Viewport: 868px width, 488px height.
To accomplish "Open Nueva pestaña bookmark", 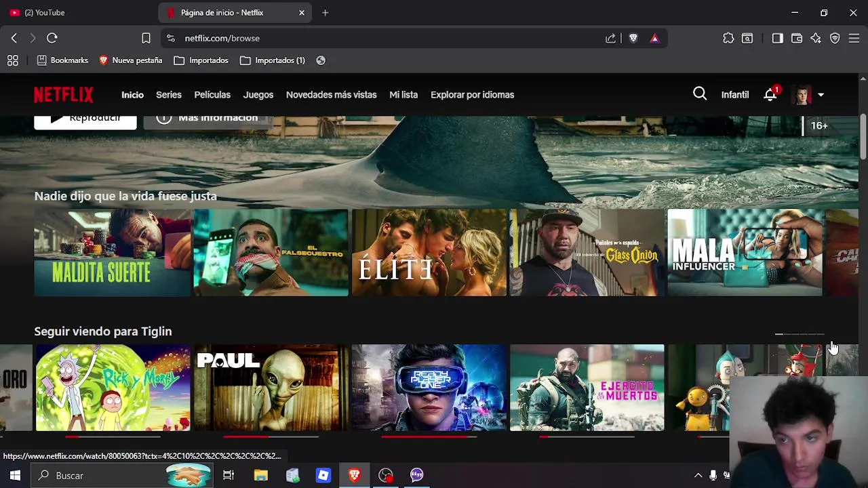I will coord(130,60).
